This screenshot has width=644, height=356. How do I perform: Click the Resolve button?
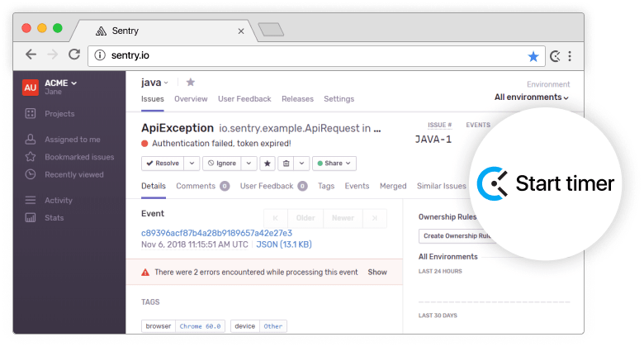(163, 164)
